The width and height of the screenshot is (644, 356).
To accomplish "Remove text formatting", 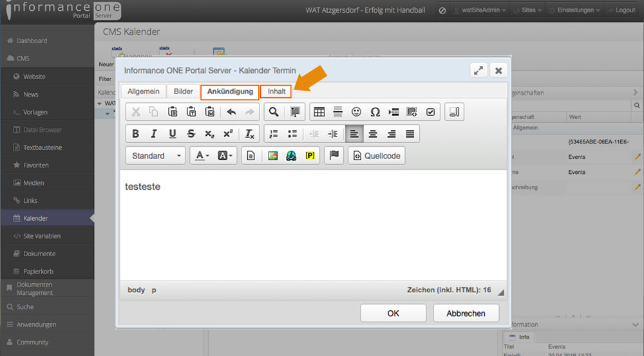I will pyautogui.click(x=250, y=134).
